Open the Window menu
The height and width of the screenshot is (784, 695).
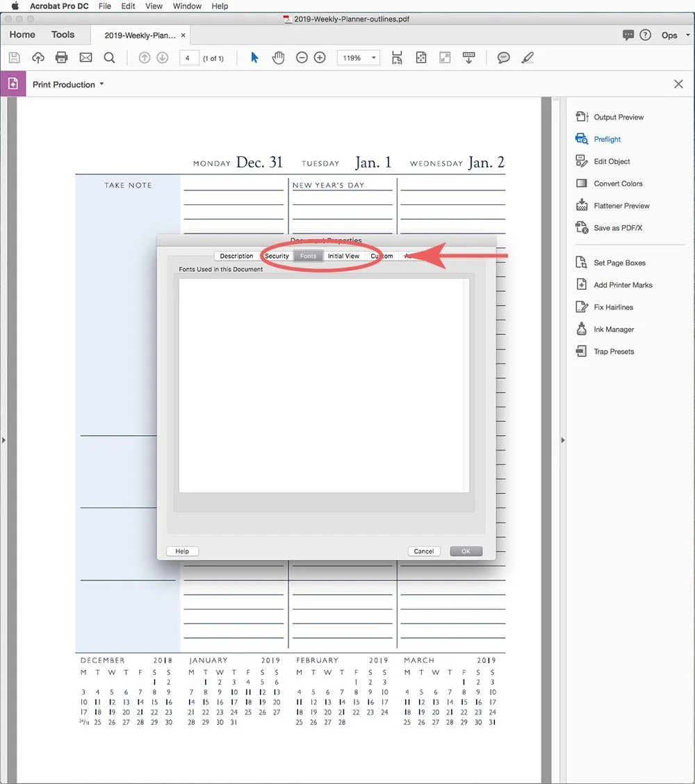pyautogui.click(x=186, y=6)
